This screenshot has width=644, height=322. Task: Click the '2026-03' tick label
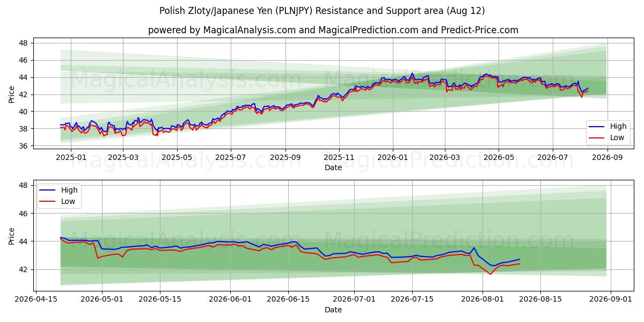coord(445,158)
